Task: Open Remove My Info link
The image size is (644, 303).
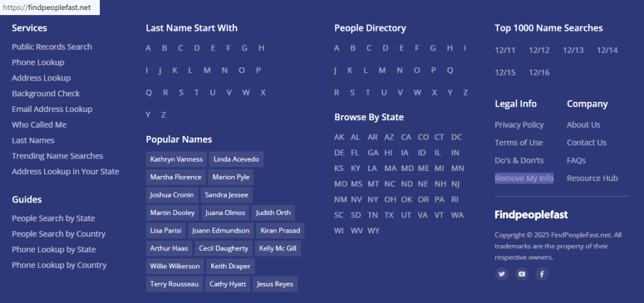Action: pos(524,179)
